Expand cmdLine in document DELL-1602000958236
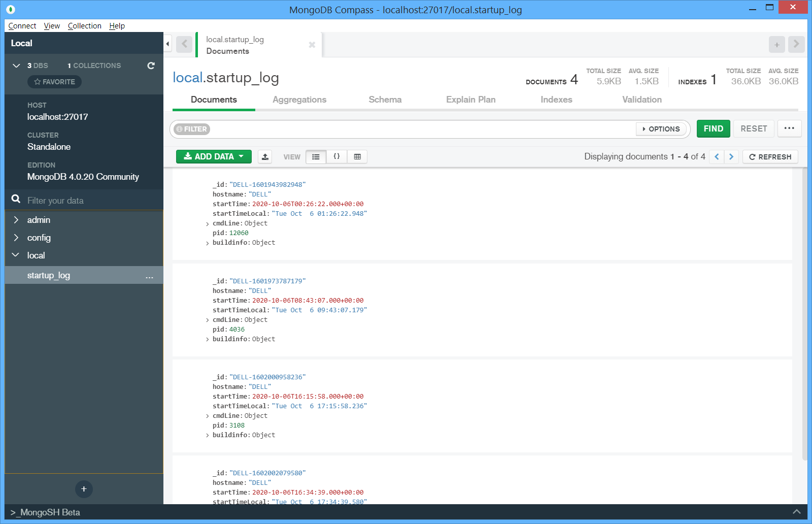Viewport: 812px width, 524px height. click(208, 416)
